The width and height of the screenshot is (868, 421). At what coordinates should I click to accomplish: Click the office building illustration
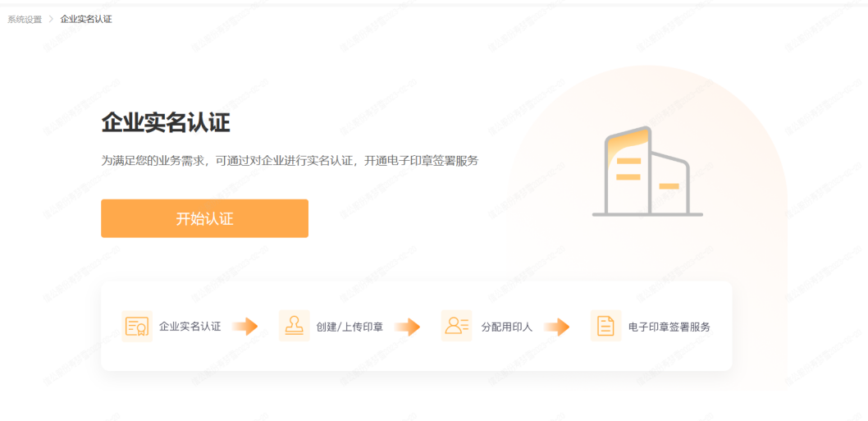[647, 172]
